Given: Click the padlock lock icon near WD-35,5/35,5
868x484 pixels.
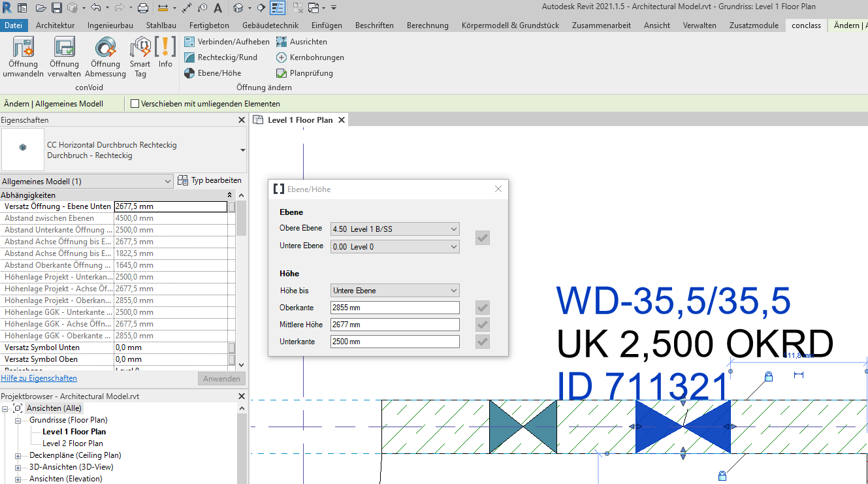Looking at the screenshot, I should [767, 376].
